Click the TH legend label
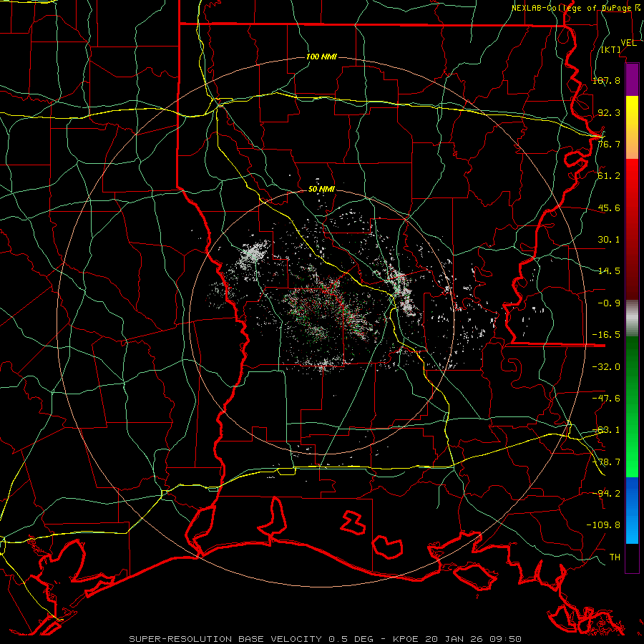This screenshot has height=644, width=644. pyautogui.click(x=615, y=557)
